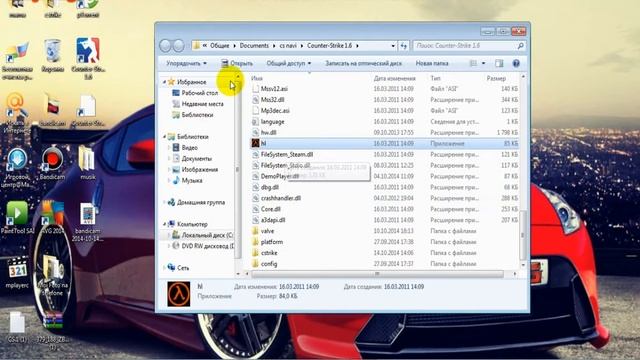The image size is (640, 360).
Task: Select Документы library in navigation pane
Action: pyautogui.click(x=192, y=158)
